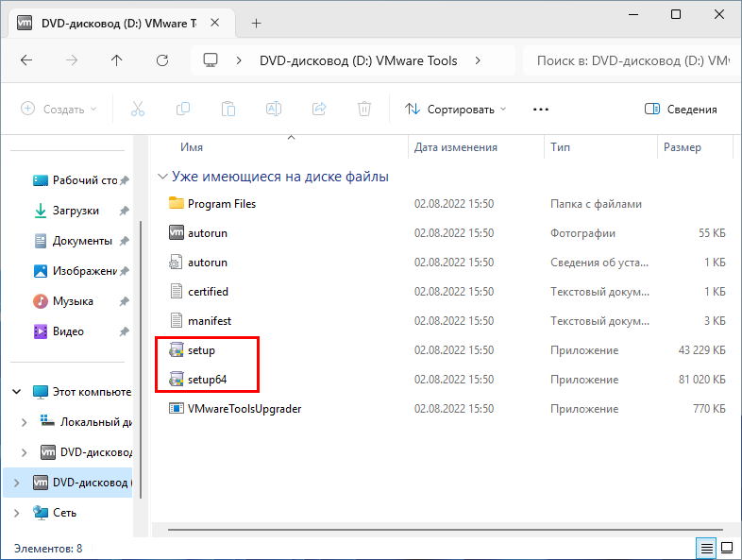
Task: Click the forward navigation arrow
Action: [x=72, y=60]
